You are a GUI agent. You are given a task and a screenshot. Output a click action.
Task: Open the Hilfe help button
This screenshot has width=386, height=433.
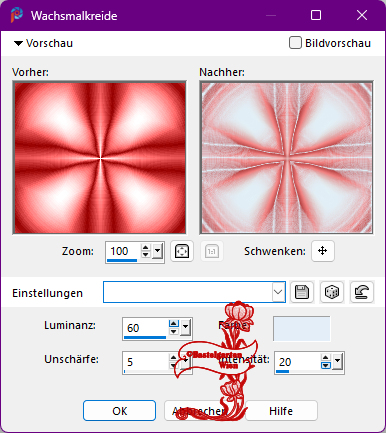tap(281, 411)
